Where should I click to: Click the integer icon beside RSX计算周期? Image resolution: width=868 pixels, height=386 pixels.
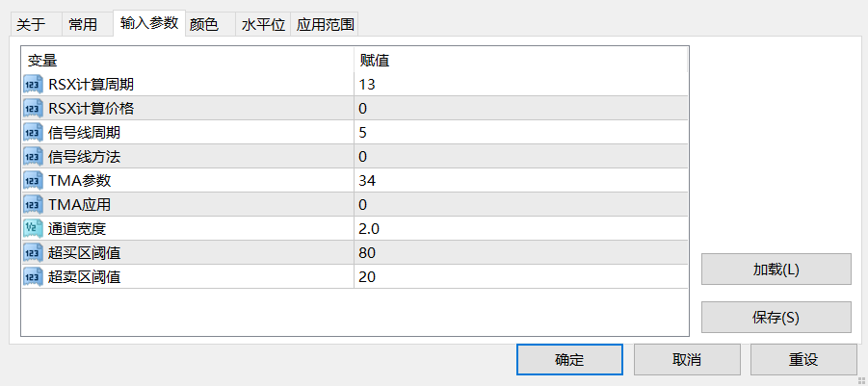pos(33,85)
